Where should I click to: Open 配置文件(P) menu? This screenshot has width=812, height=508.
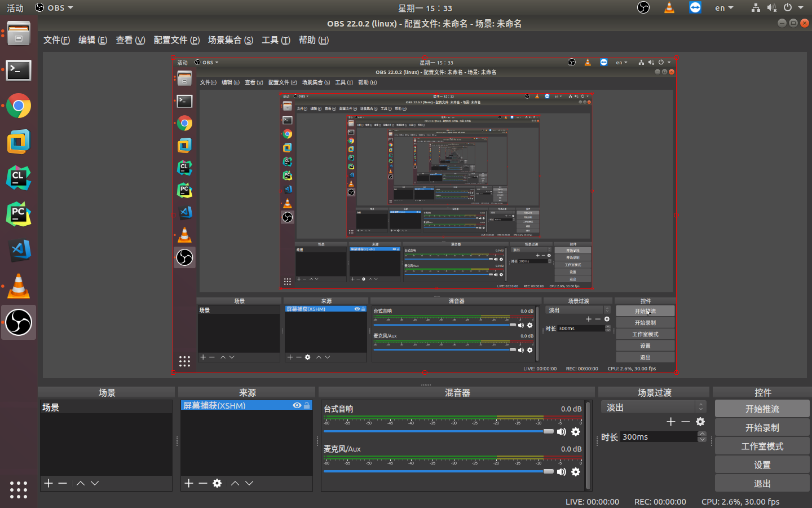point(176,40)
